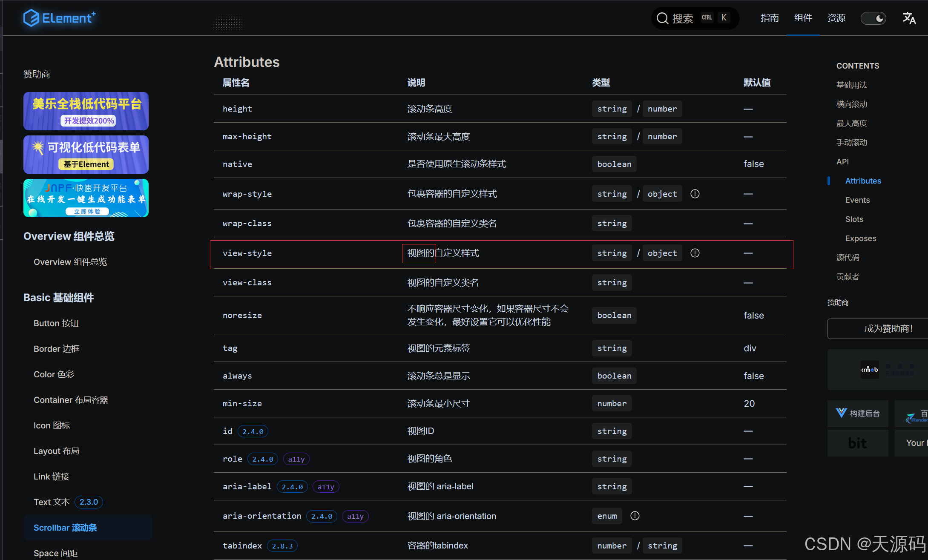
Task: Switch to the 资源 tab
Action: pos(836,18)
